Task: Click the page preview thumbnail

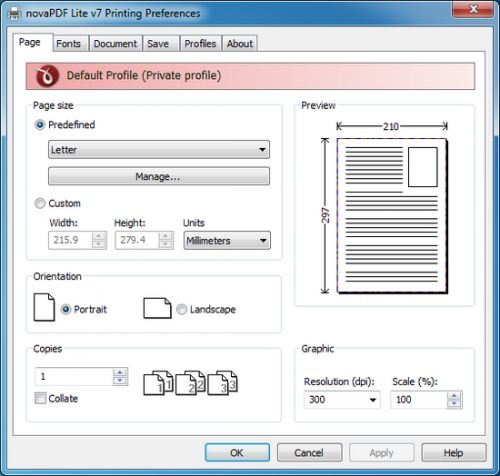Action: click(x=392, y=216)
